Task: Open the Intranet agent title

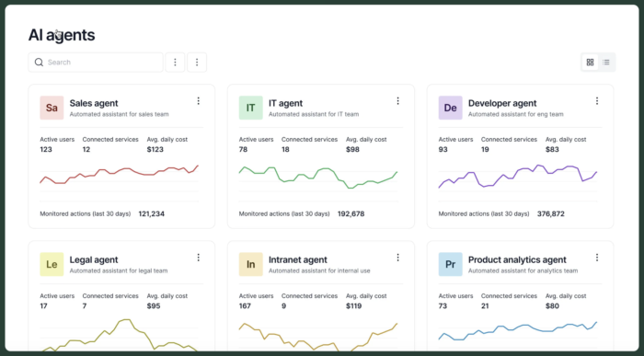Action: 298,260
